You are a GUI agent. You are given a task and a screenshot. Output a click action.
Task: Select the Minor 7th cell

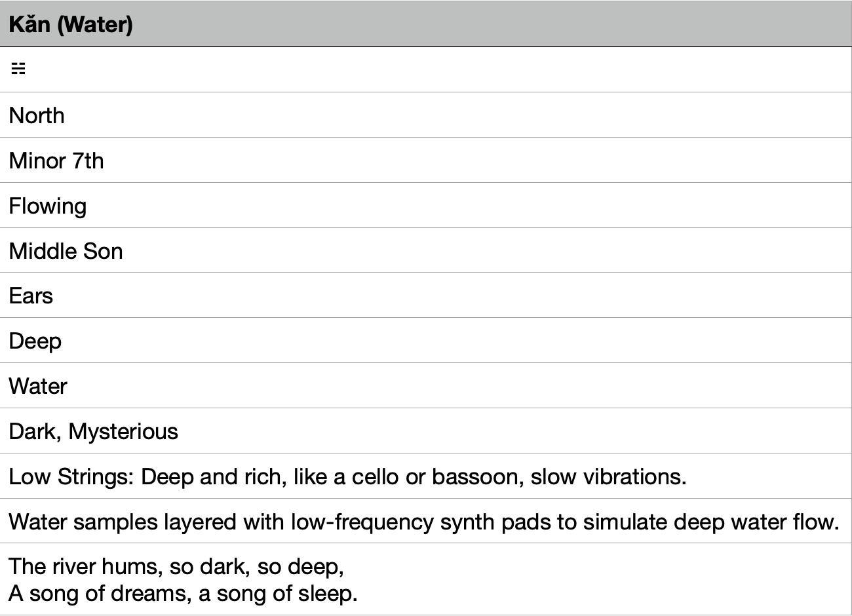[56, 161]
